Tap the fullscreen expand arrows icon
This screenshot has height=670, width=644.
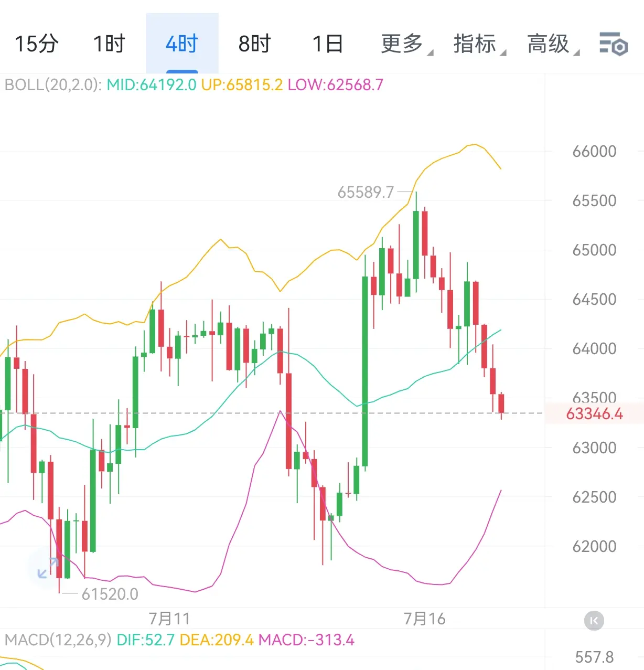point(48,569)
